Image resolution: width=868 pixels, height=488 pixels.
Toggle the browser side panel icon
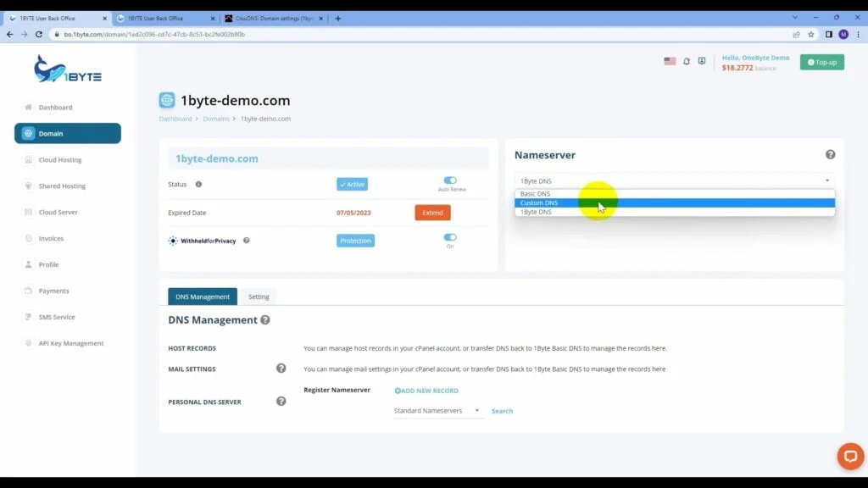click(829, 34)
